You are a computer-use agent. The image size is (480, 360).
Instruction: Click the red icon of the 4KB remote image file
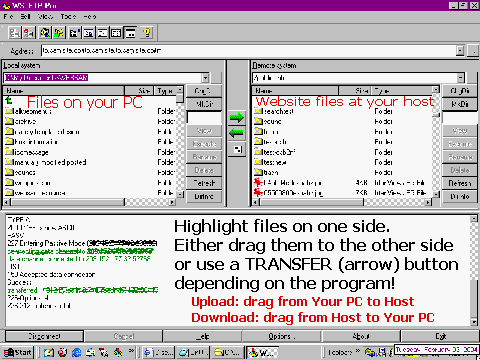click(x=258, y=182)
